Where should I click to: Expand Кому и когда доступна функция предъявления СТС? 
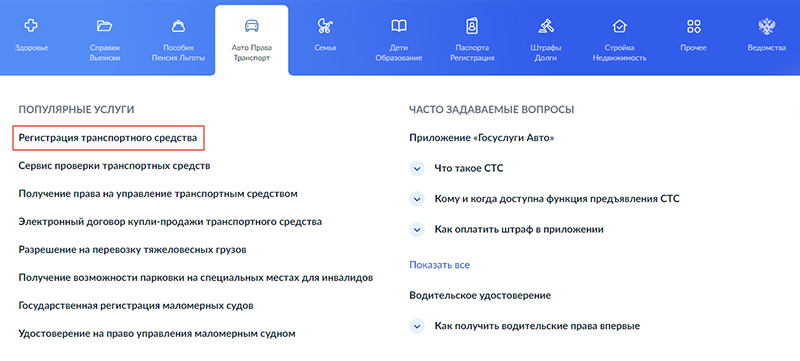point(417,199)
